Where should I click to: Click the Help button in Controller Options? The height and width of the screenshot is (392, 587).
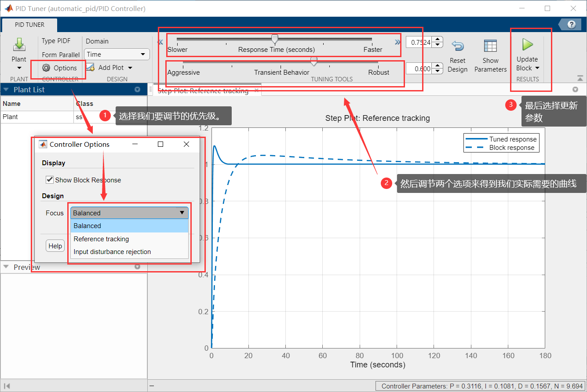pos(55,246)
